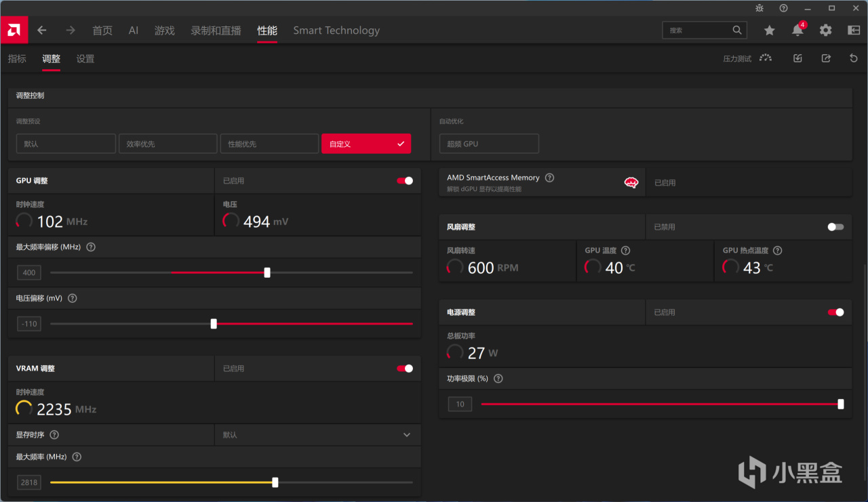Screen dimensions: 868x502
Task: Click the search magnifier icon
Action: coord(737,30)
